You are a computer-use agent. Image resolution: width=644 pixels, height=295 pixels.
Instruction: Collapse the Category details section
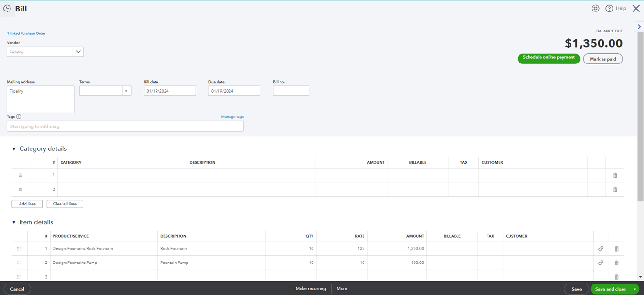click(x=14, y=149)
